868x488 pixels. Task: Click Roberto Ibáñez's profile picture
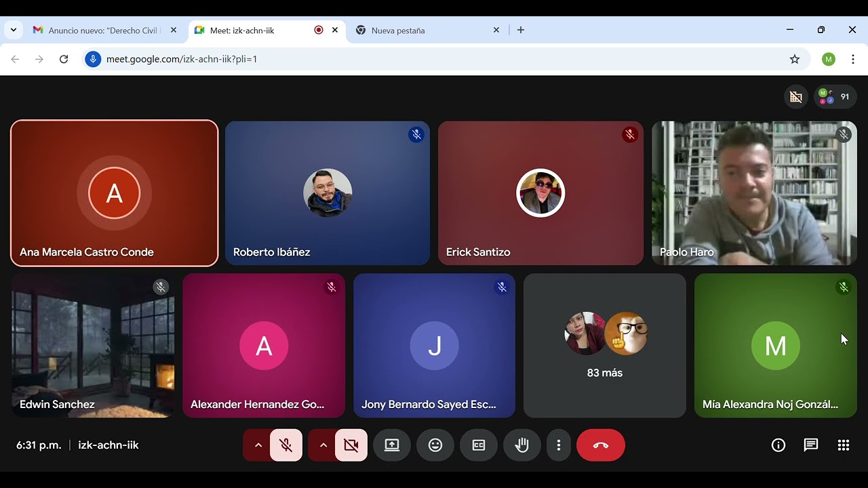tap(328, 193)
